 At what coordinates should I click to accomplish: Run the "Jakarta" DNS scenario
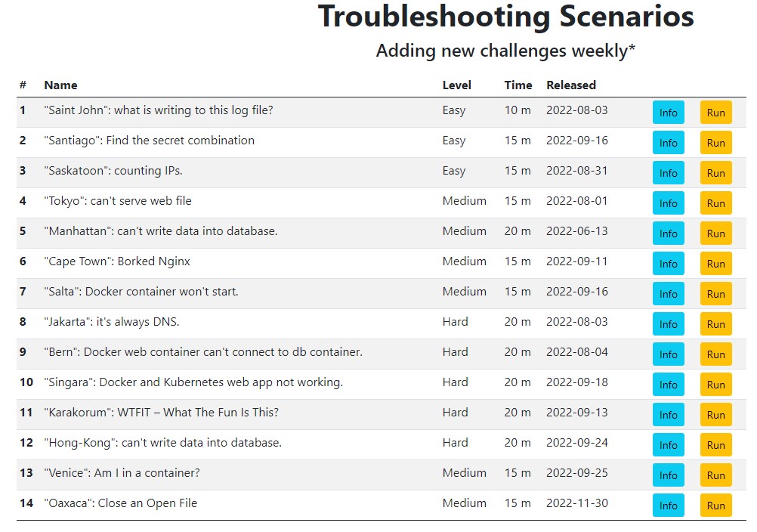click(x=715, y=324)
